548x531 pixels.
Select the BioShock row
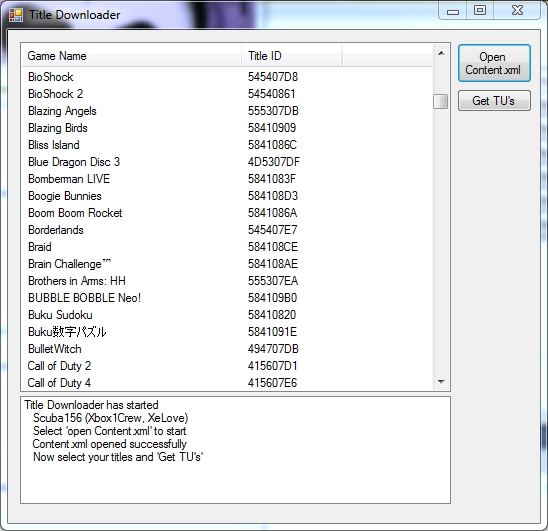[227, 77]
